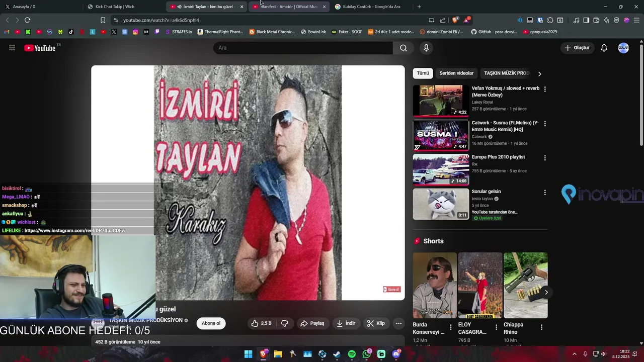Open YouTube notifications bell
644x362 pixels.
coord(604,48)
